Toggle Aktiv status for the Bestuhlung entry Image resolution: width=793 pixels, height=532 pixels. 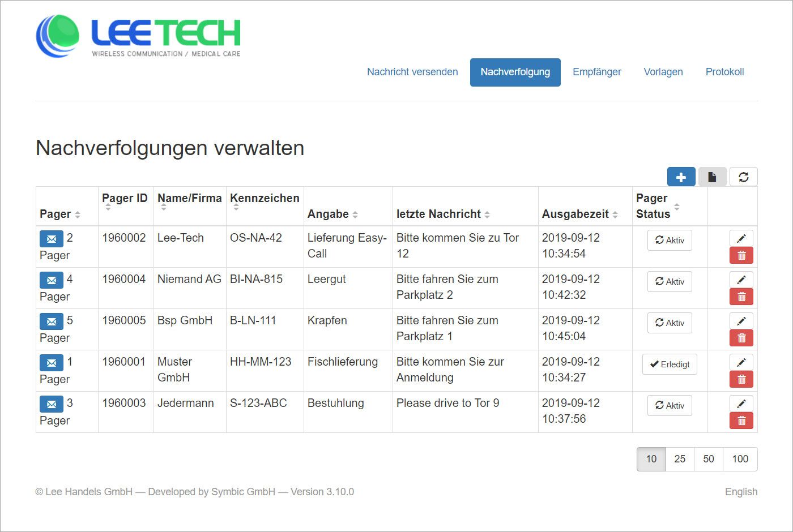669,405
